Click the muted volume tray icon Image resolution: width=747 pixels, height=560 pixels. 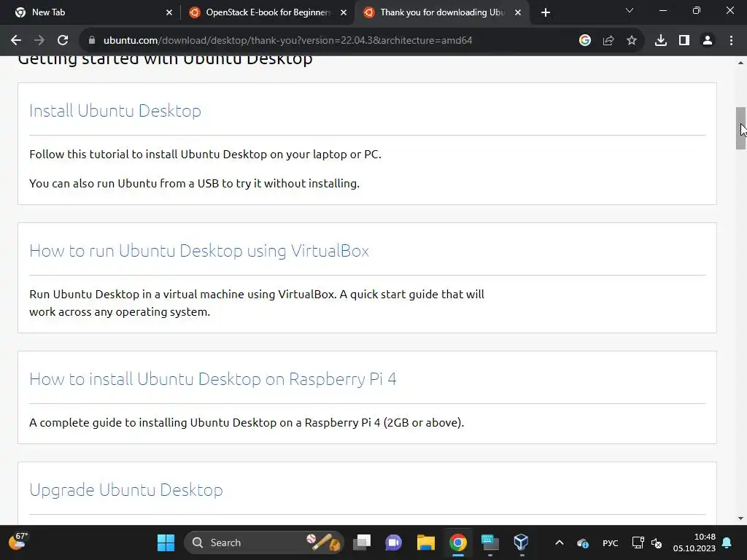(657, 542)
